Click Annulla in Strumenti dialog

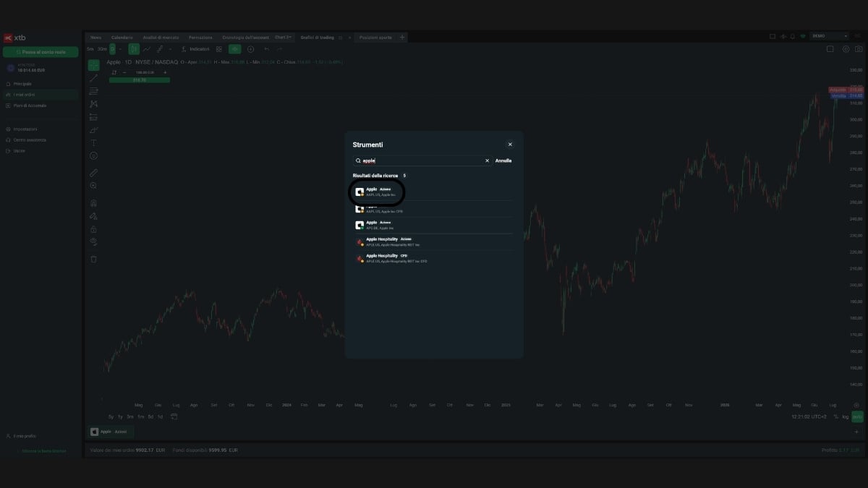503,160
